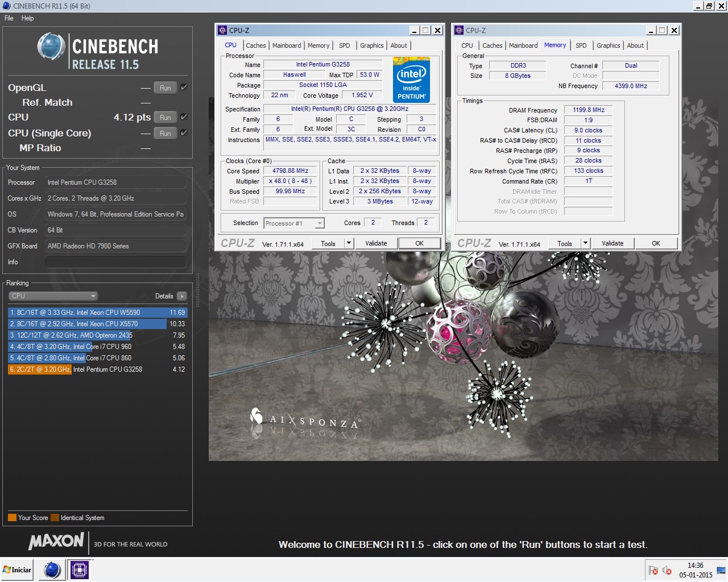Run the OpenGL benchmark
The image size is (728, 582).
coord(166,88)
